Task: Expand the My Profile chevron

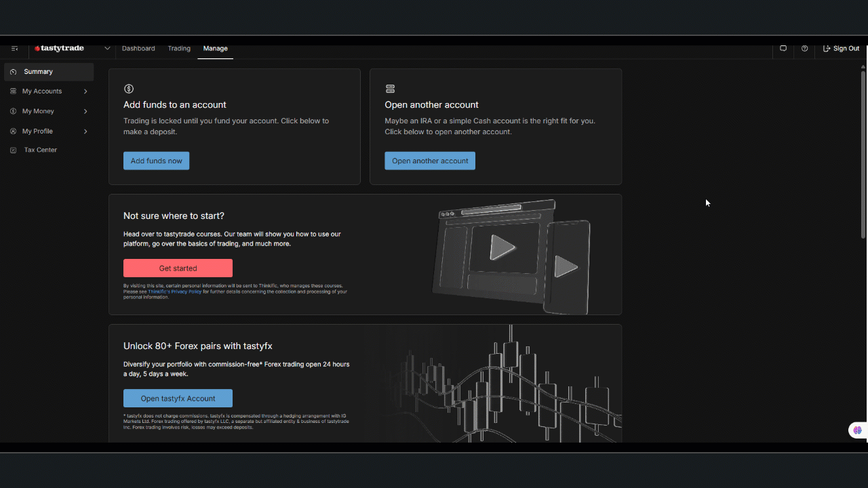Action: [x=85, y=131]
